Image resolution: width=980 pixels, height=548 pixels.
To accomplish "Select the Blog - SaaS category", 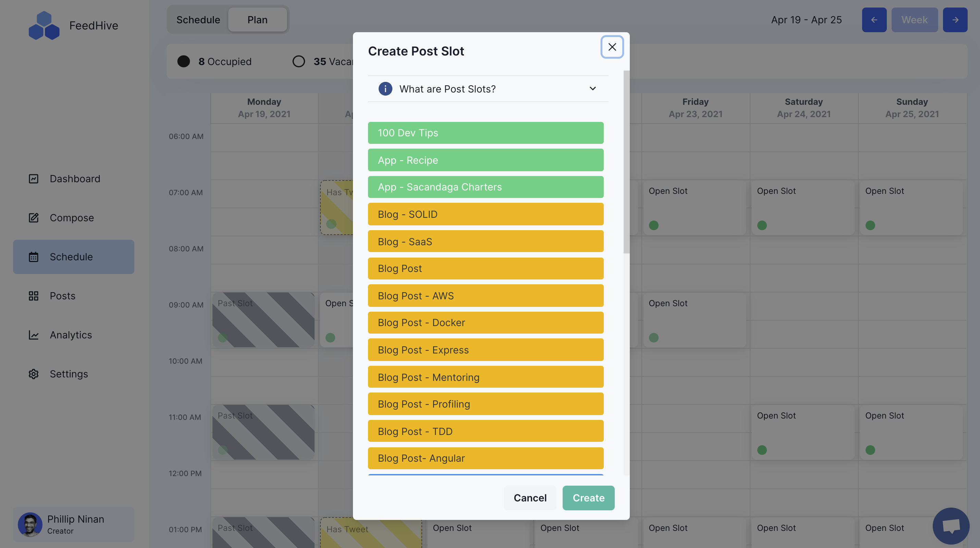I will (486, 241).
